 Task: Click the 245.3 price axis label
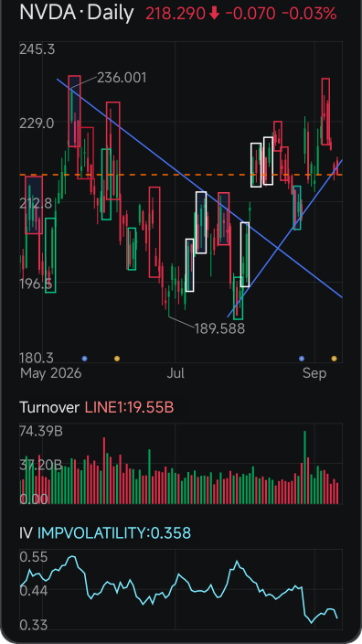pos(37,50)
